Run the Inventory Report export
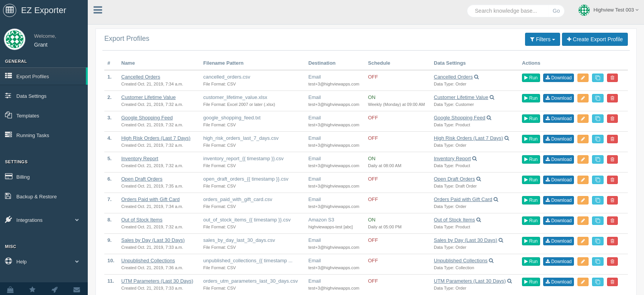Viewport: 644px width, 295px height. coord(531,159)
